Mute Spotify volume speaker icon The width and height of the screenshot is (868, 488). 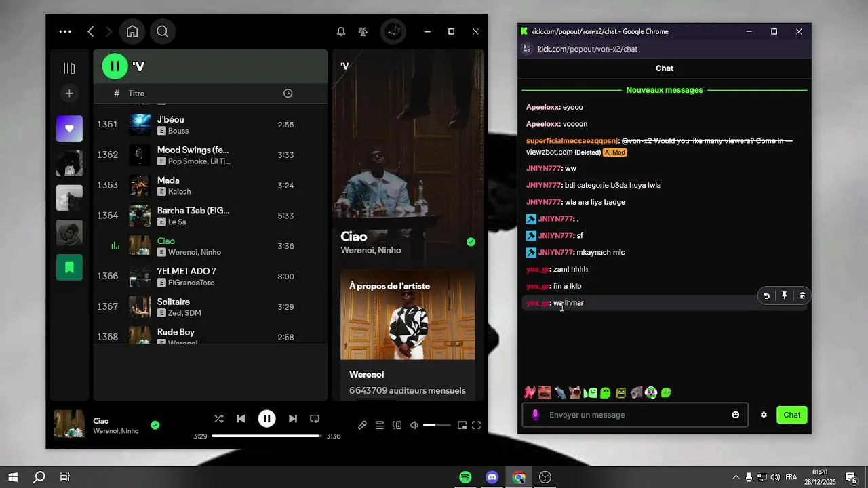414,425
